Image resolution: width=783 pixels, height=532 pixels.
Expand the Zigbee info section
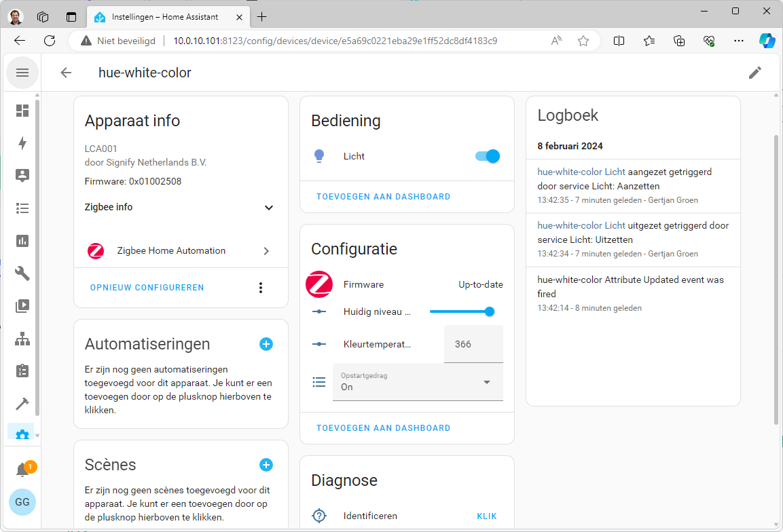[x=268, y=208]
